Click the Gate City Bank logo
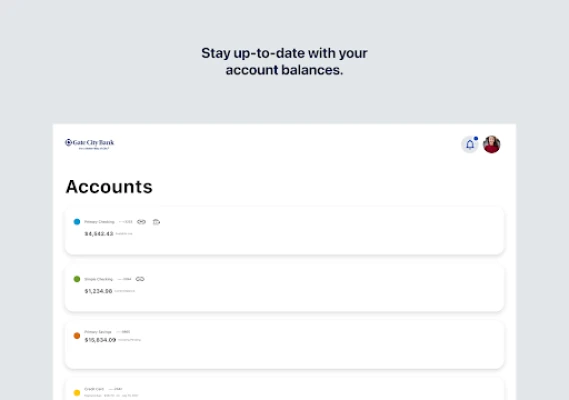This screenshot has width=569, height=400. [89, 144]
